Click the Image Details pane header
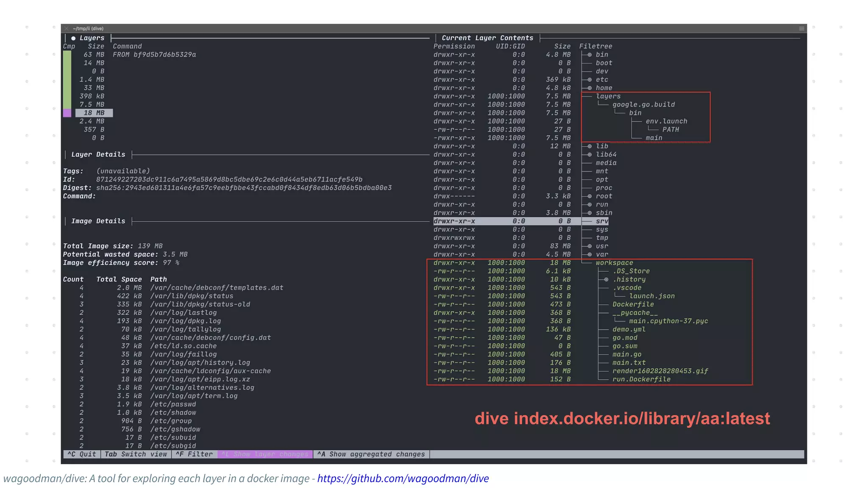 pyautogui.click(x=98, y=221)
